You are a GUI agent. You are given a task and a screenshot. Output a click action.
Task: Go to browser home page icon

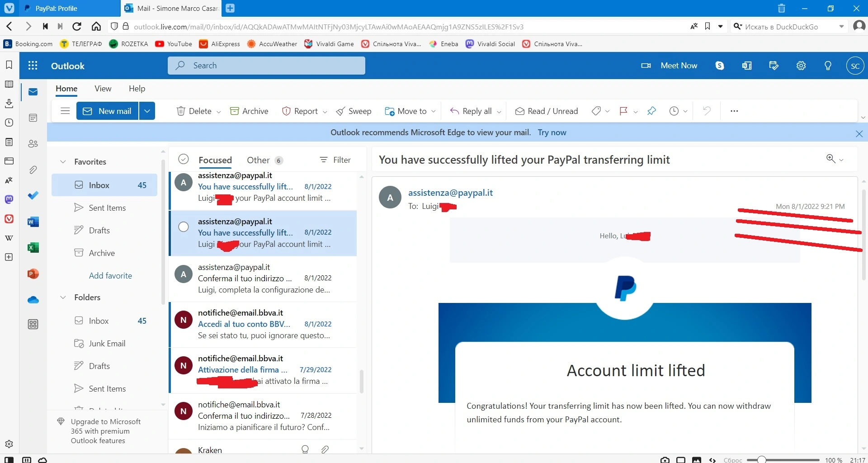[96, 26]
